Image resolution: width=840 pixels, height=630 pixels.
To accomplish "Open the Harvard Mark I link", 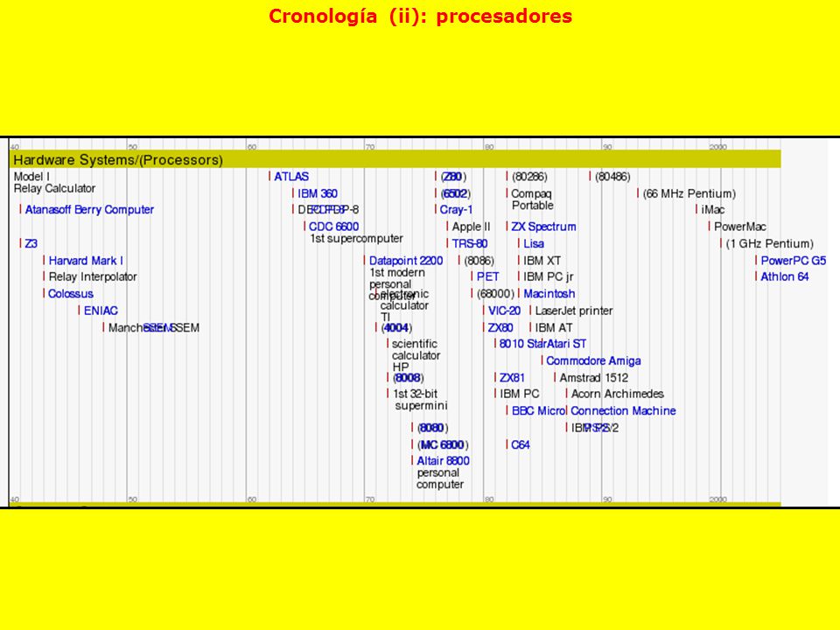I will [x=86, y=261].
